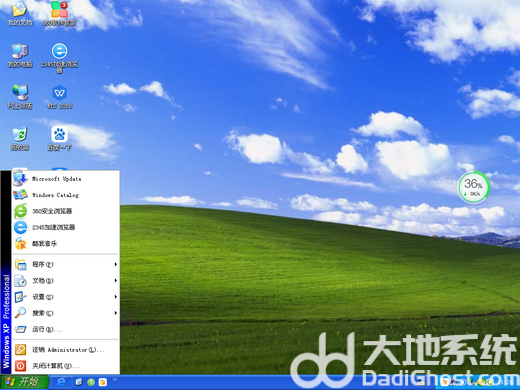Click the 360安全浏览器 green icon
The image size is (520, 390).
(x=20, y=211)
